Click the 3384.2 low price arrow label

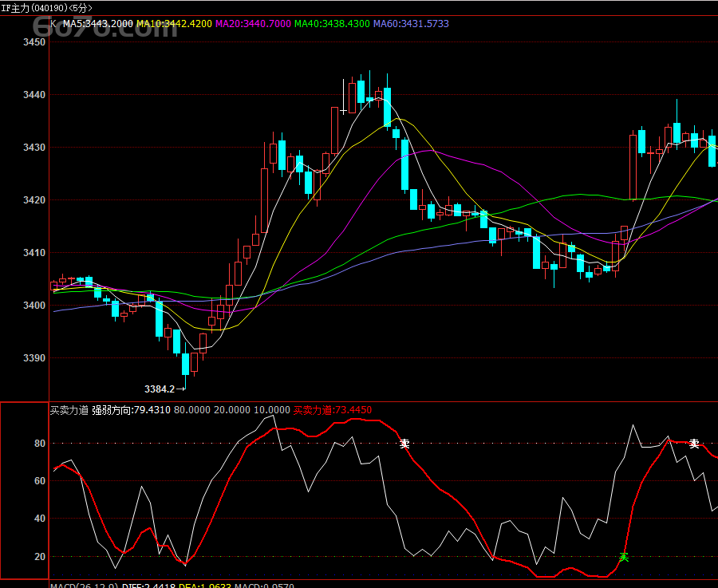tap(164, 389)
